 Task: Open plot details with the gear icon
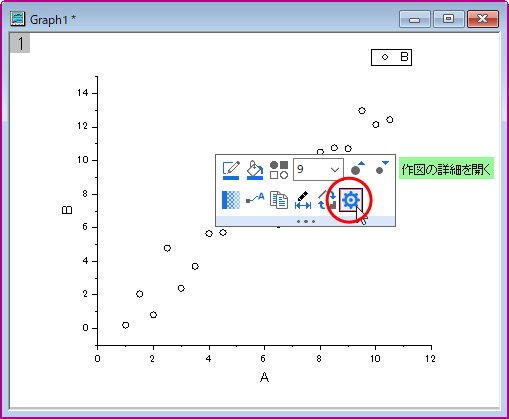pyautogui.click(x=351, y=200)
